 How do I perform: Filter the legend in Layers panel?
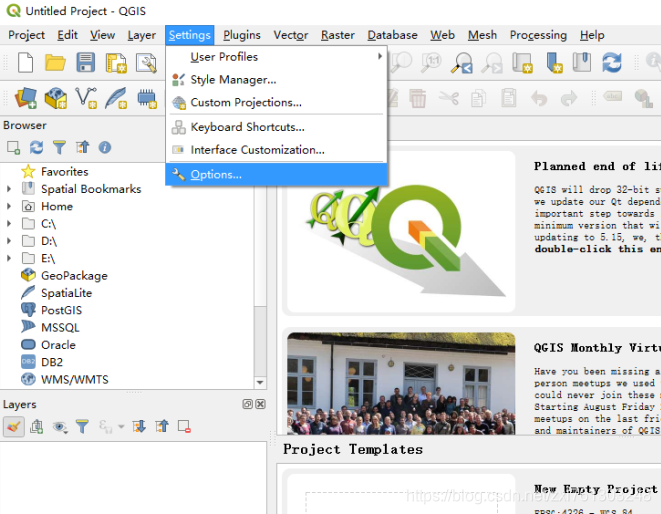82,427
